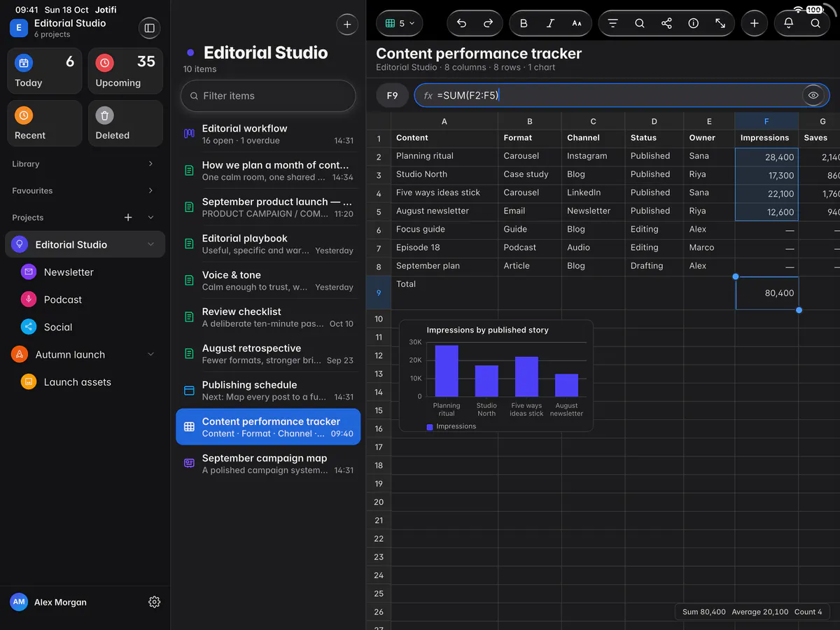The image size is (840, 630).
Task: Click the F9 cell reference box
Action: pyautogui.click(x=392, y=95)
